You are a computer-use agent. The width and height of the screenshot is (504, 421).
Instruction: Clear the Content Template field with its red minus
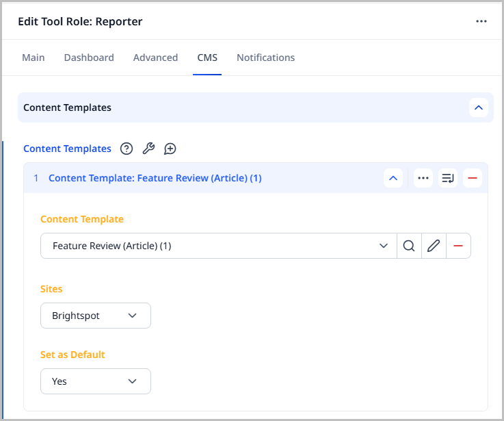[x=458, y=246]
